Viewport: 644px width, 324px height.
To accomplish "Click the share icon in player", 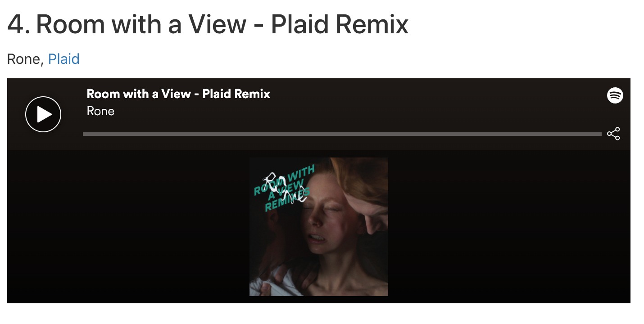I will [x=613, y=134].
